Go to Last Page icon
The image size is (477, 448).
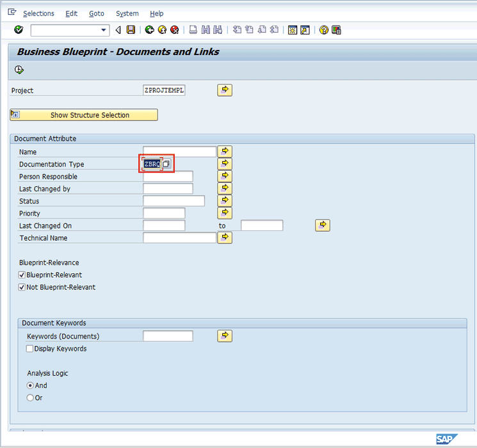pos(275,30)
